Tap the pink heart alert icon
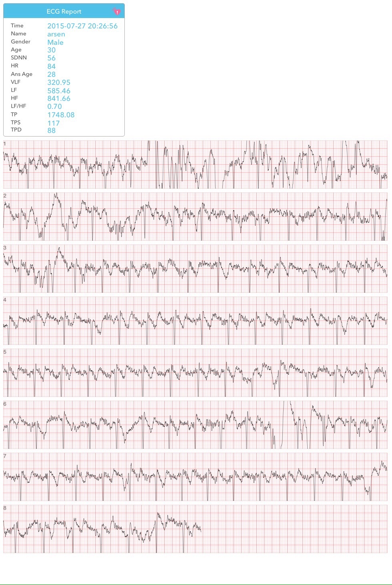Screen dimensions: 392x585 (x=116, y=12)
